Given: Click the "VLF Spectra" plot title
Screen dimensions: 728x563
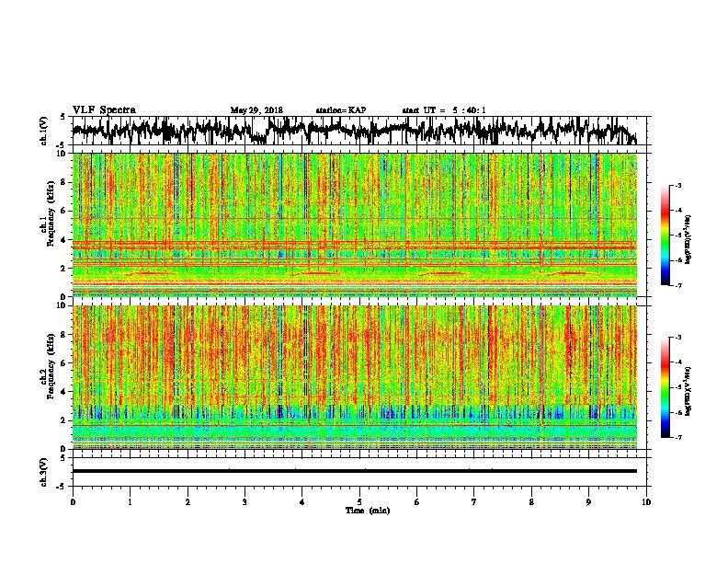Looking at the screenshot, I should [104, 110].
